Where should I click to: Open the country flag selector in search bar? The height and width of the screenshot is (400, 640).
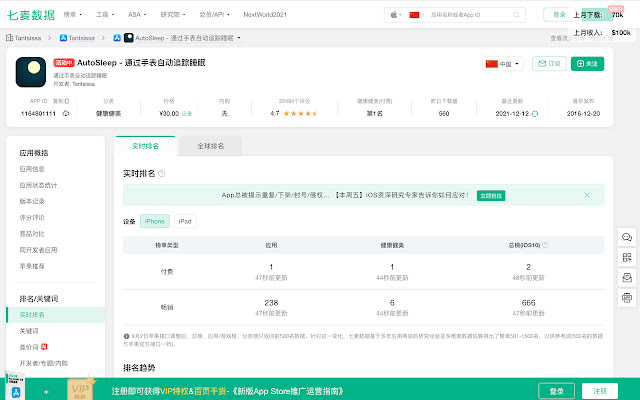pos(416,15)
